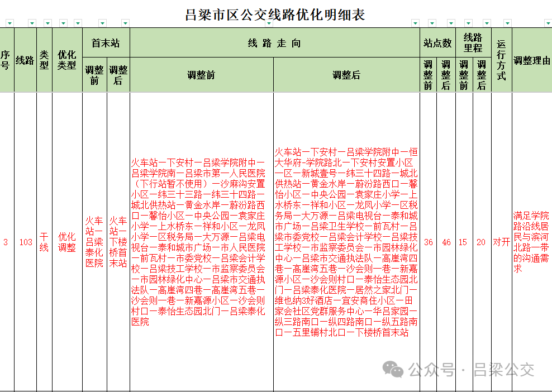Select the table title 吕梁市区公交线路优化明细表
Screen dimensions: 552x392
click(x=275, y=14)
